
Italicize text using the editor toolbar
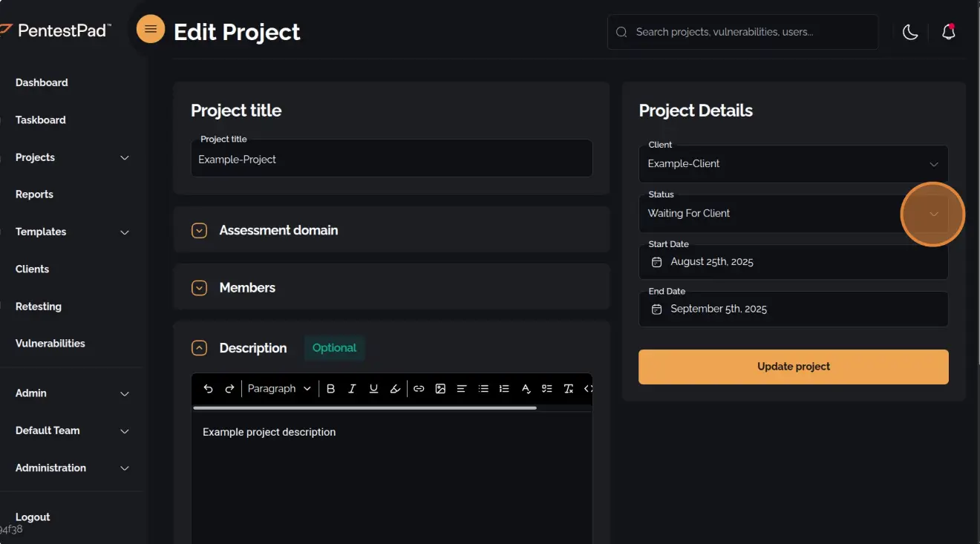click(x=352, y=388)
